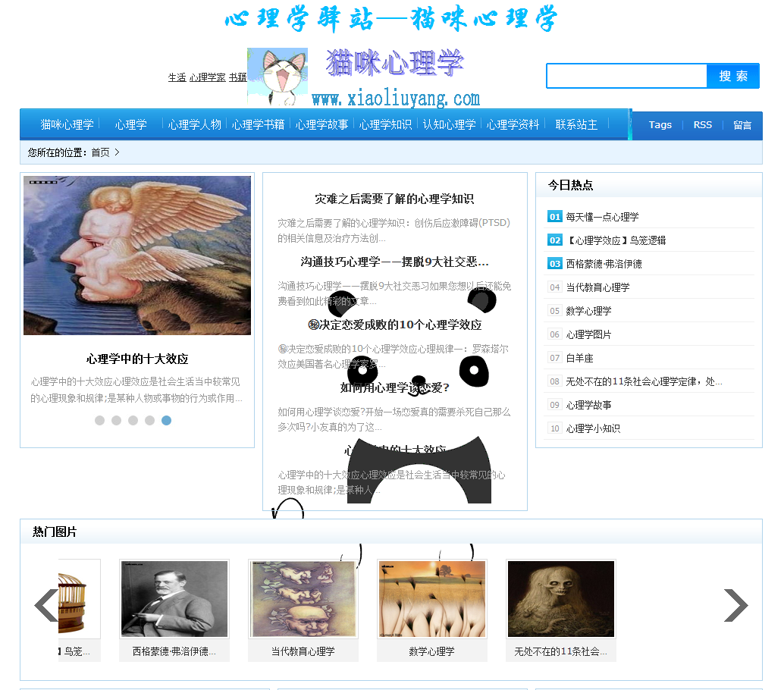Open article 沟通技巧心理学——摆脱9大社交恶…
The image size is (784, 690).
(x=394, y=262)
